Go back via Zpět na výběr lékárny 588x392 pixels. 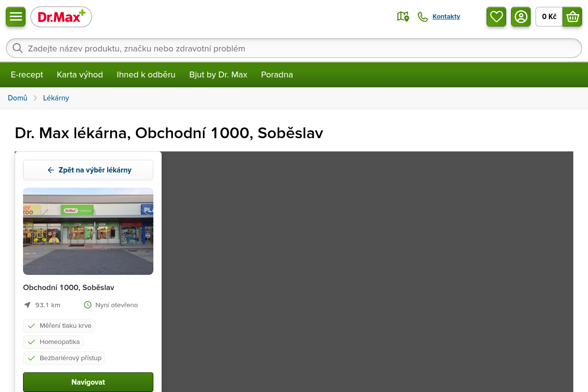click(x=88, y=170)
